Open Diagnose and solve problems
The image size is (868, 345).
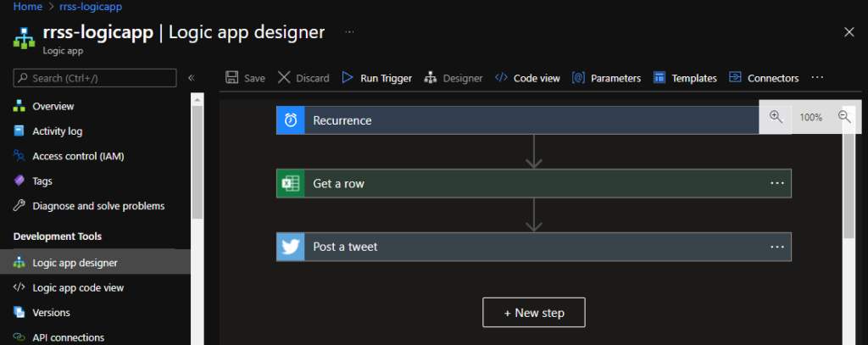pos(98,206)
